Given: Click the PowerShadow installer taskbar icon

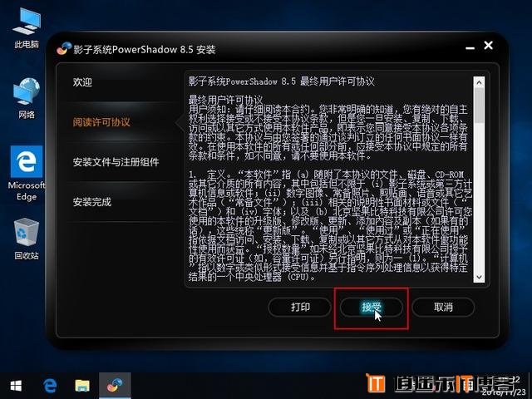Looking at the screenshot, I should (115, 386).
